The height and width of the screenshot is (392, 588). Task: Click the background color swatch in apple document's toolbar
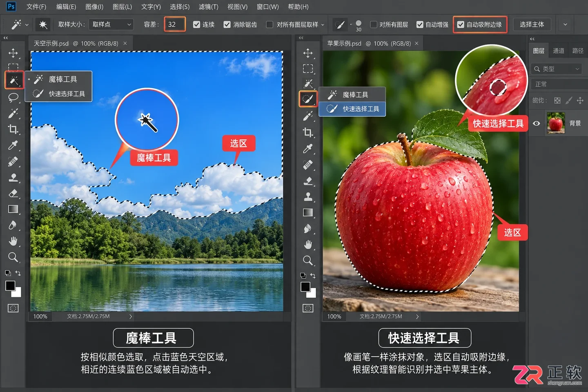312,293
